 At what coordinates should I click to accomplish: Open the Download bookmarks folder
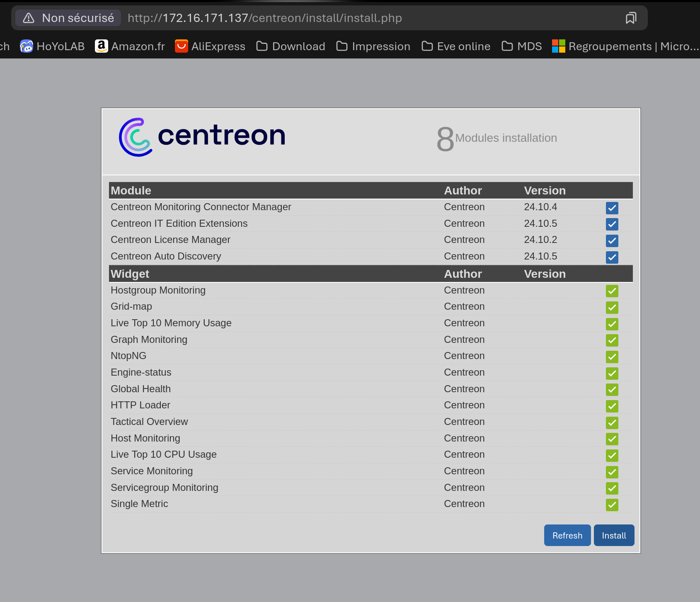pyautogui.click(x=291, y=46)
